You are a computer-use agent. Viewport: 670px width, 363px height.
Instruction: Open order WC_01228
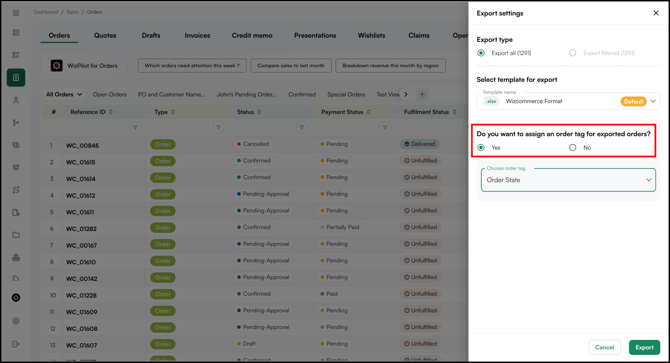[x=81, y=295]
